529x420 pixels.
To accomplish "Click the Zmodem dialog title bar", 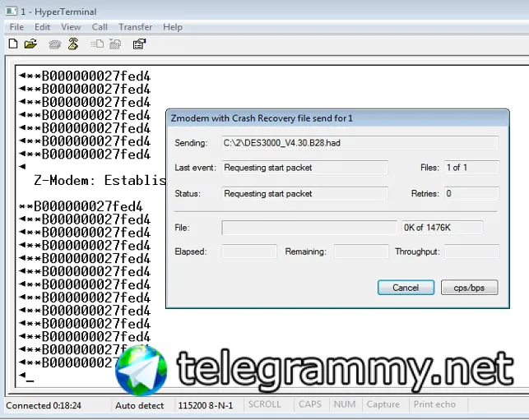I will [x=337, y=118].
